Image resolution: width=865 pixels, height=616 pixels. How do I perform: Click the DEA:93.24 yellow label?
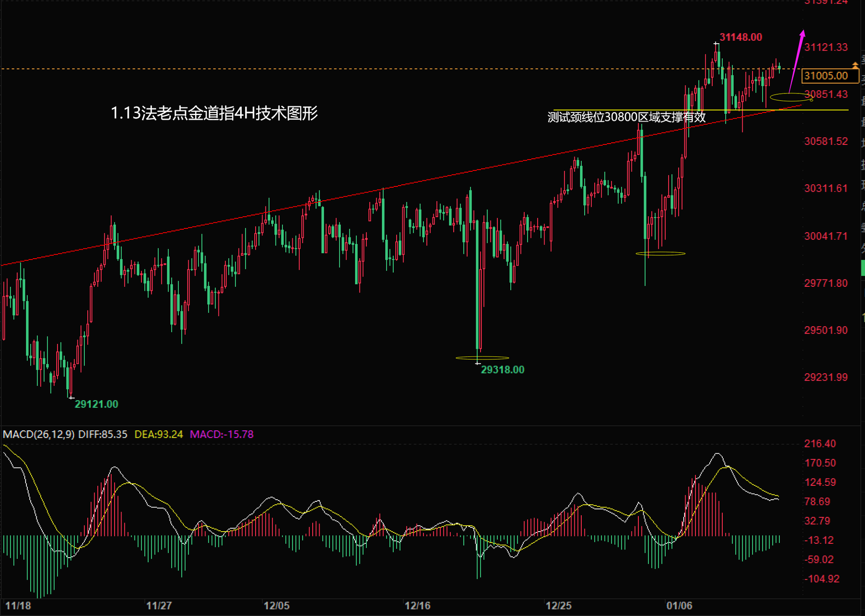[x=158, y=434]
